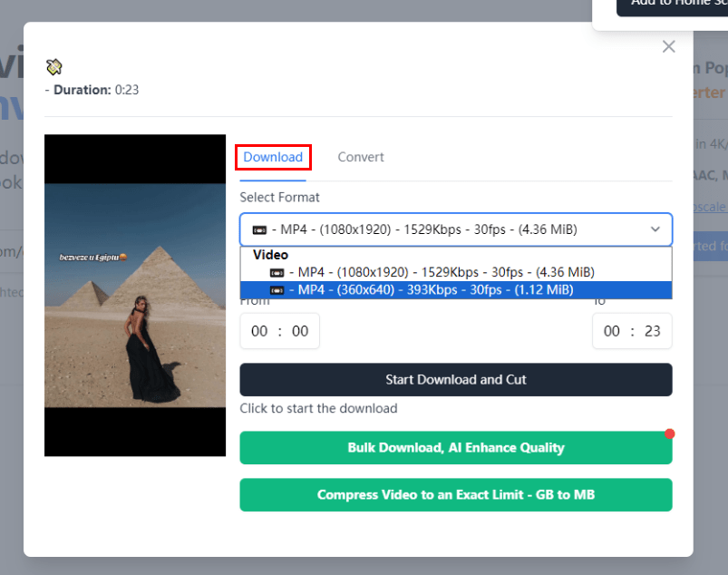728x575 pixels.
Task: Click the camera icon beside the 360x640 option
Action: 277,290
